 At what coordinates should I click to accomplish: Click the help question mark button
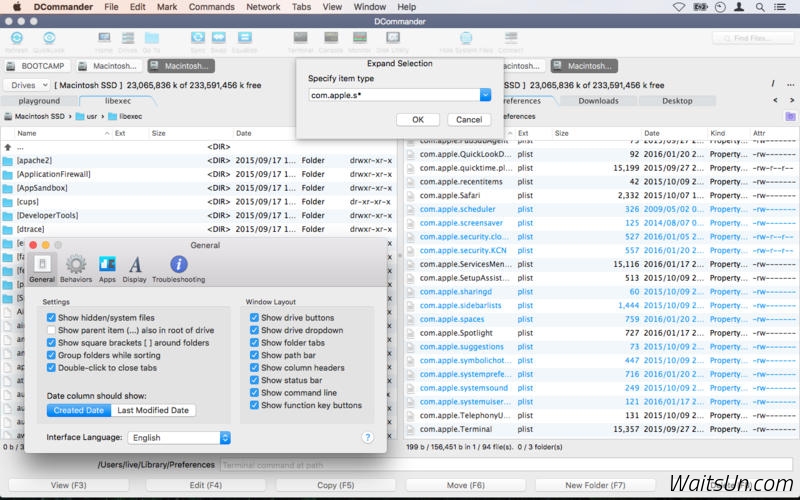click(367, 437)
